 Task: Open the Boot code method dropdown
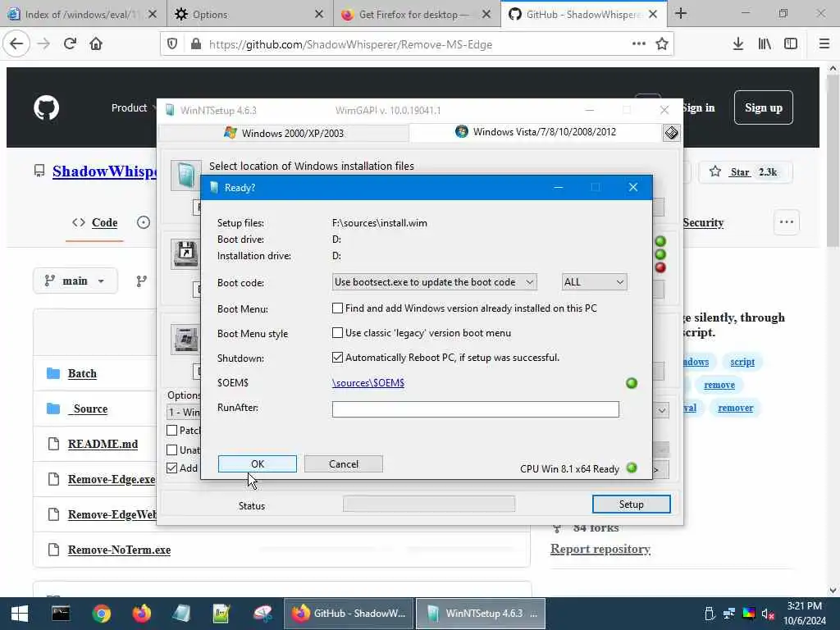tap(435, 282)
